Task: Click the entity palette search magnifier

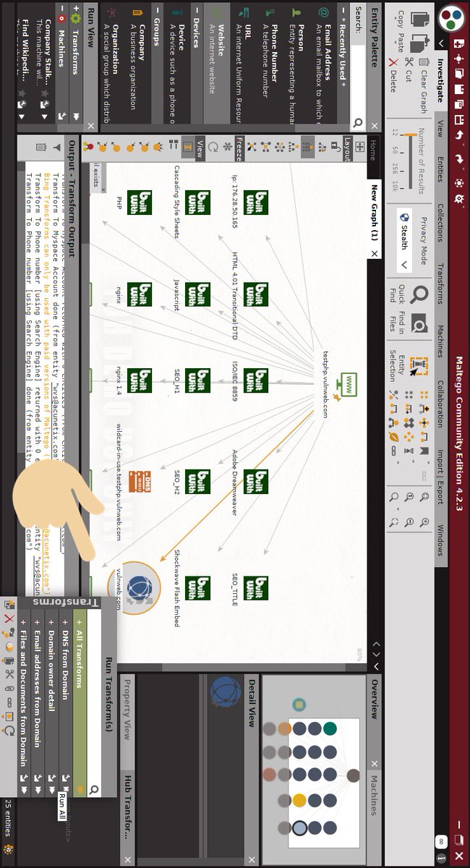Action: [356, 124]
